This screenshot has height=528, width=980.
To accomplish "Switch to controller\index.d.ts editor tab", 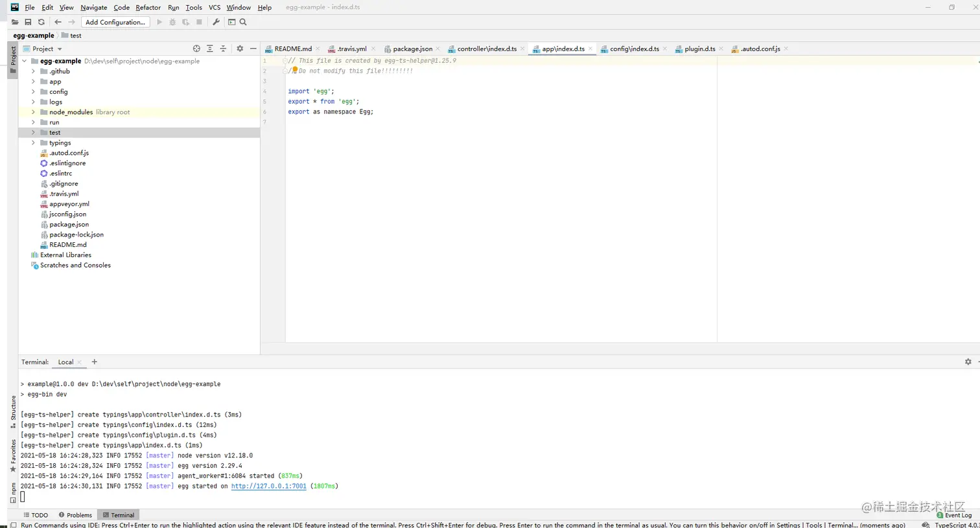I will [x=487, y=49].
